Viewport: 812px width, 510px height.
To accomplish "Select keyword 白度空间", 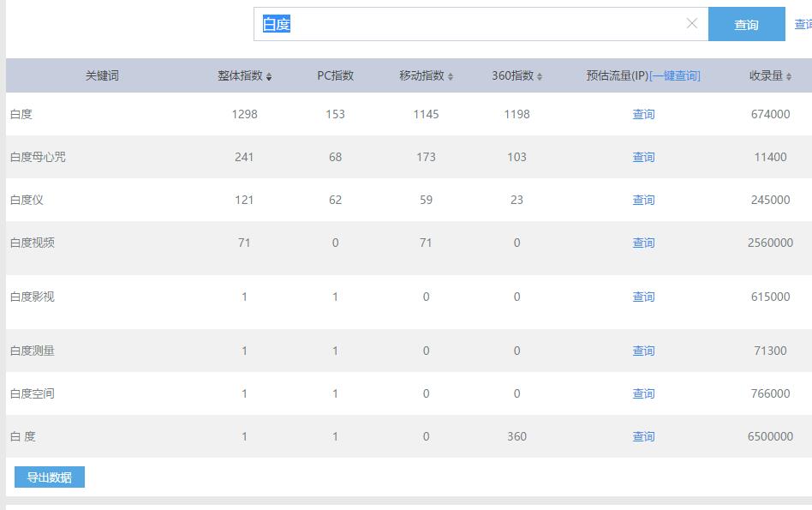I will [32, 393].
